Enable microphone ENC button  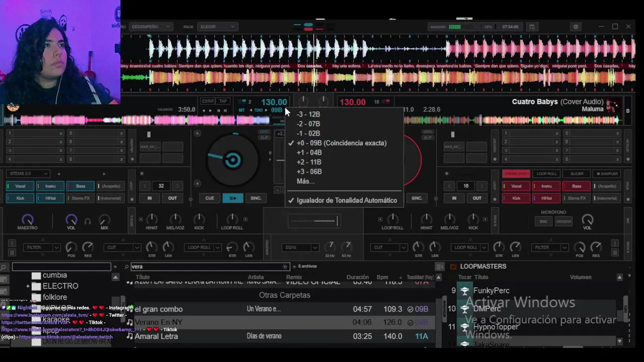tap(543, 221)
